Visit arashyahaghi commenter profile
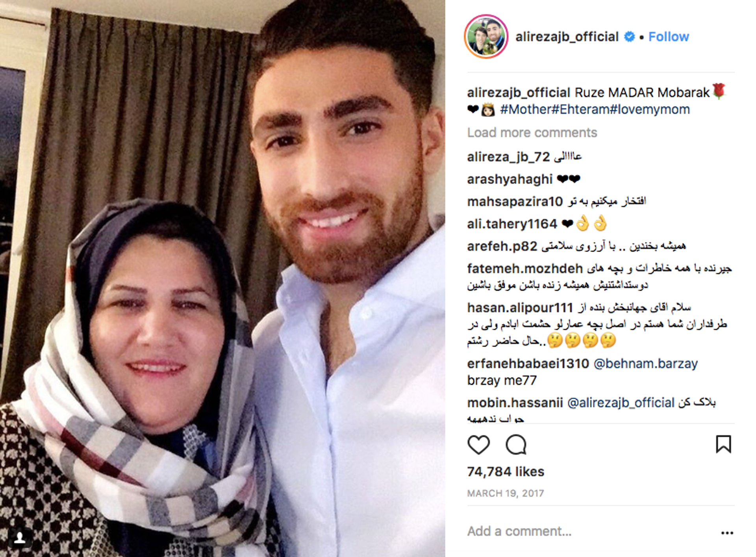The height and width of the screenshot is (557, 756). (x=510, y=179)
